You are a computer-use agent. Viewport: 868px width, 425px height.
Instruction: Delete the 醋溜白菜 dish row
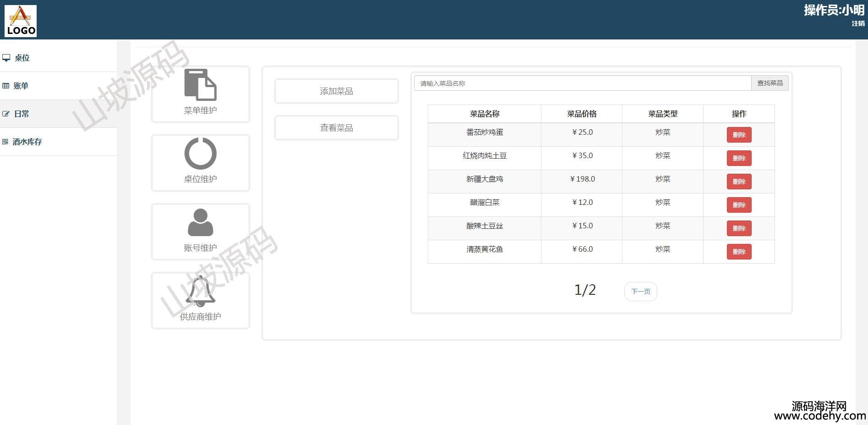coord(739,205)
